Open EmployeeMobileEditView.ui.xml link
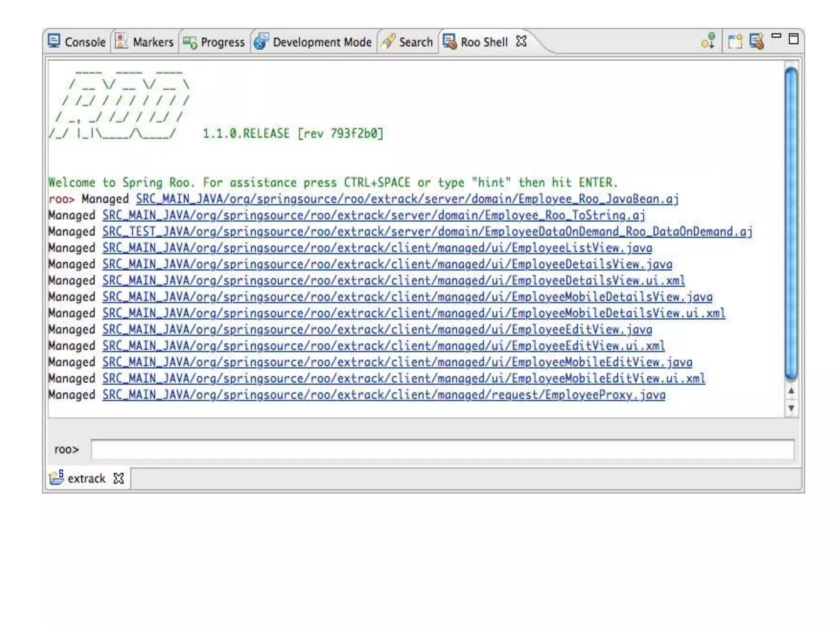 click(x=404, y=379)
